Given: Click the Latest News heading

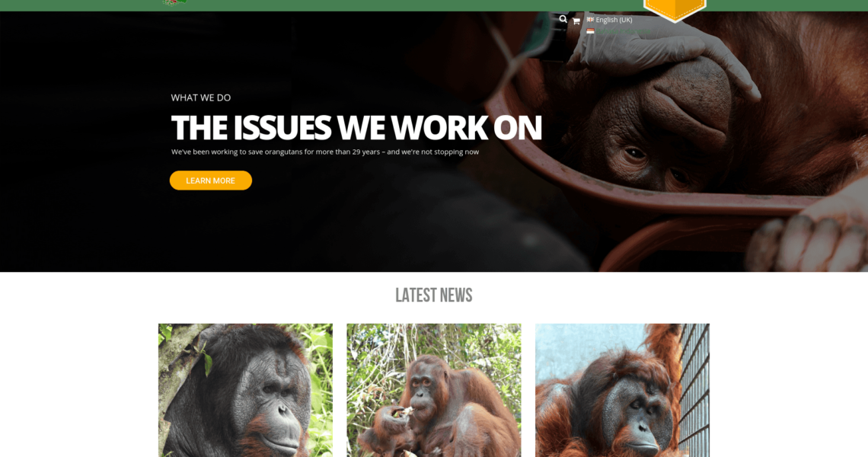Looking at the screenshot, I should pos(433,296).
